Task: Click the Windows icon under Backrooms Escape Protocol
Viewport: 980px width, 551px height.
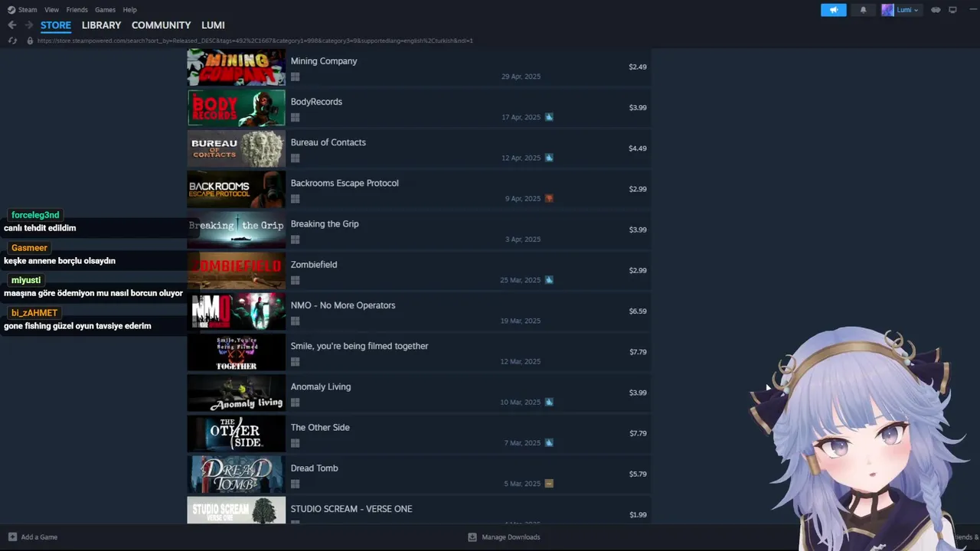Action: (295, 199)
